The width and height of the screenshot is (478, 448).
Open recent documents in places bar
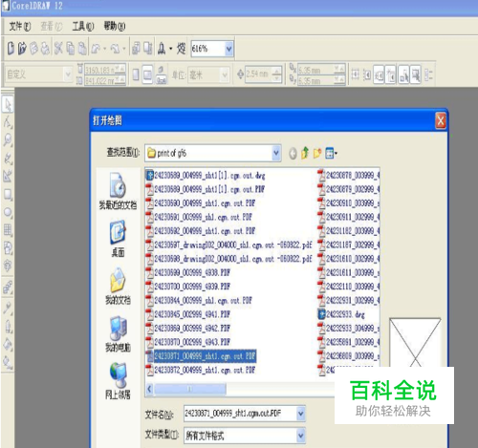pos(118,191)
